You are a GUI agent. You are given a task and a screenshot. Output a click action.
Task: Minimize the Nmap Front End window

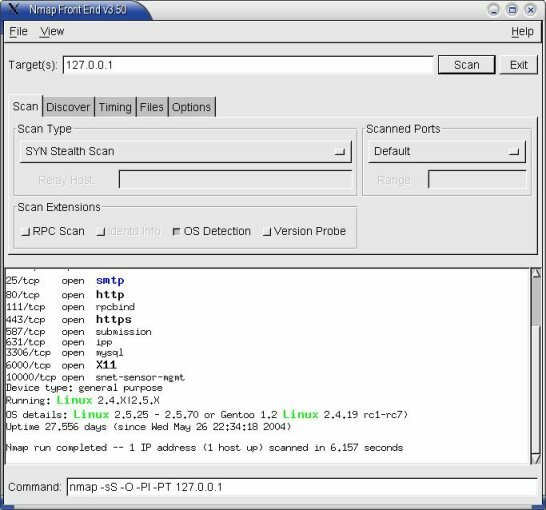[493, 10]
